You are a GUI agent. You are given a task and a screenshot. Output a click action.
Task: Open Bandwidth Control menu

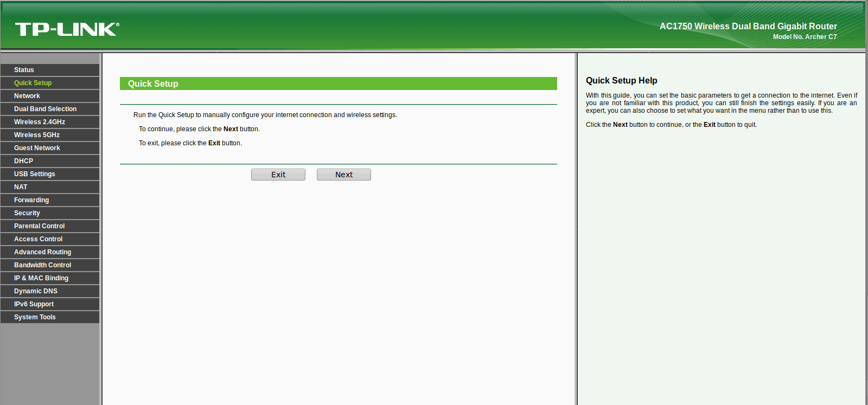tap(50, 265)
